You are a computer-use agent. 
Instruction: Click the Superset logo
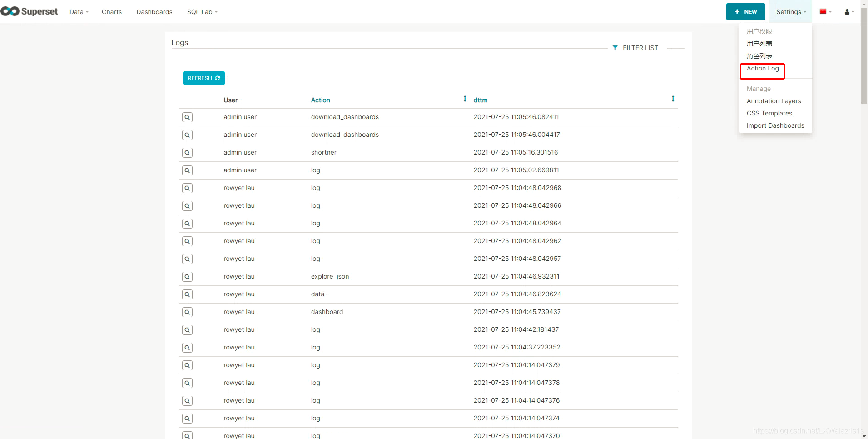pyautogui.click(x=30, y=11)
